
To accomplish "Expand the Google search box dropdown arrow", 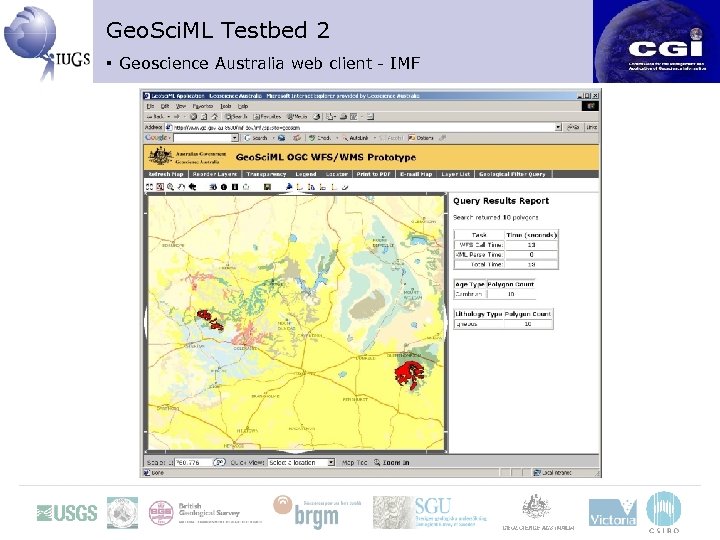I will 235,138.
